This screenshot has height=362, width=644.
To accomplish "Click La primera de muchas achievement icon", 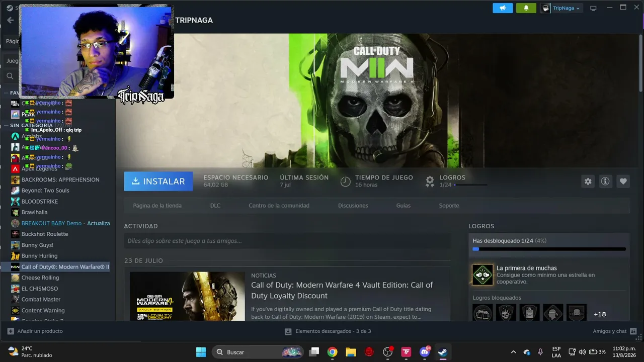I will pyautogui.click(x=482, y=275).
